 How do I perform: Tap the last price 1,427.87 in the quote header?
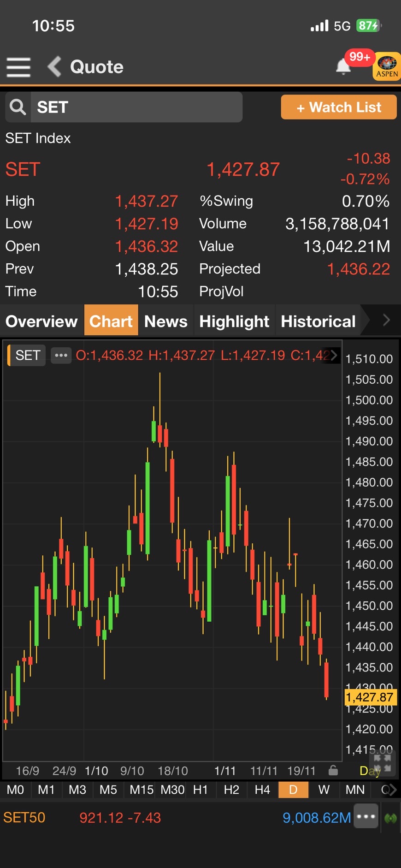pos(243,169)
